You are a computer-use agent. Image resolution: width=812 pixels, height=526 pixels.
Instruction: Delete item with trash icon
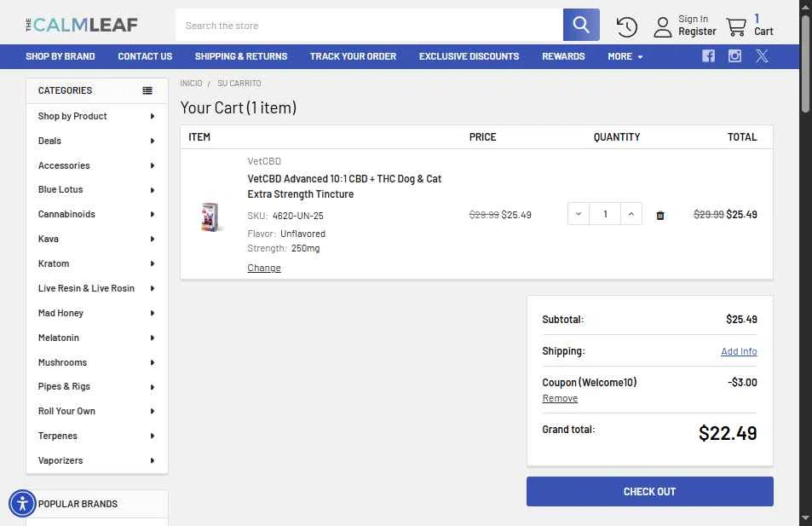point(659,215)
